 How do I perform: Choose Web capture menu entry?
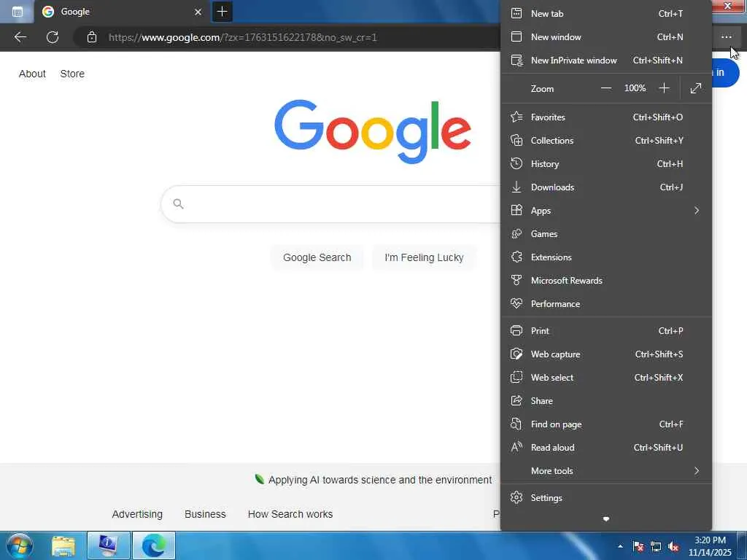[x=606, y=354]
